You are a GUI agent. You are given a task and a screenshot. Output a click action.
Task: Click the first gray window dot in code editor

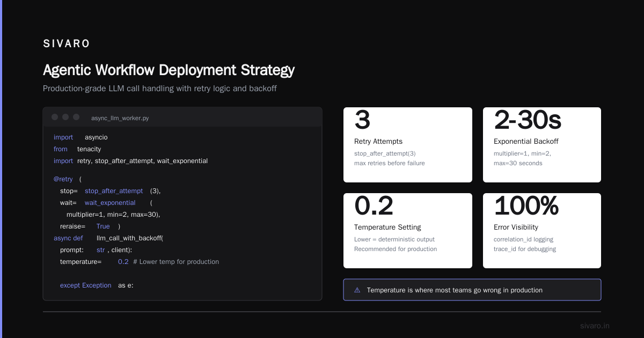pos(55,117)
